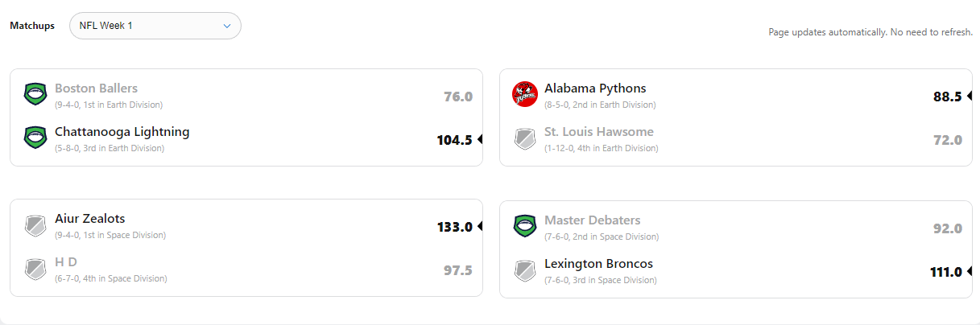Viewport: 980px width, 325px height.
Task: Click Alabama Pythons red team logo
Action: [x=525, y=95]
